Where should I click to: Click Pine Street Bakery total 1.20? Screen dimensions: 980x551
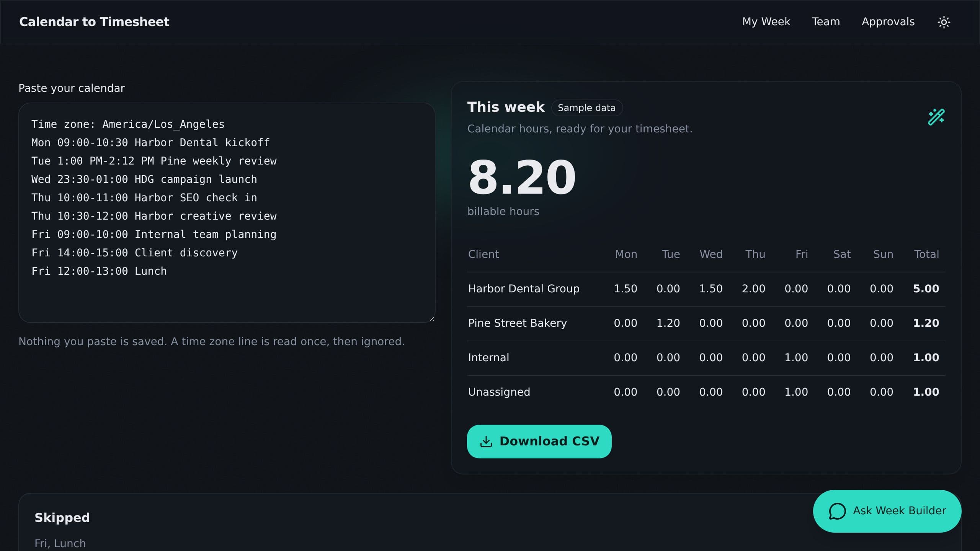926,323
